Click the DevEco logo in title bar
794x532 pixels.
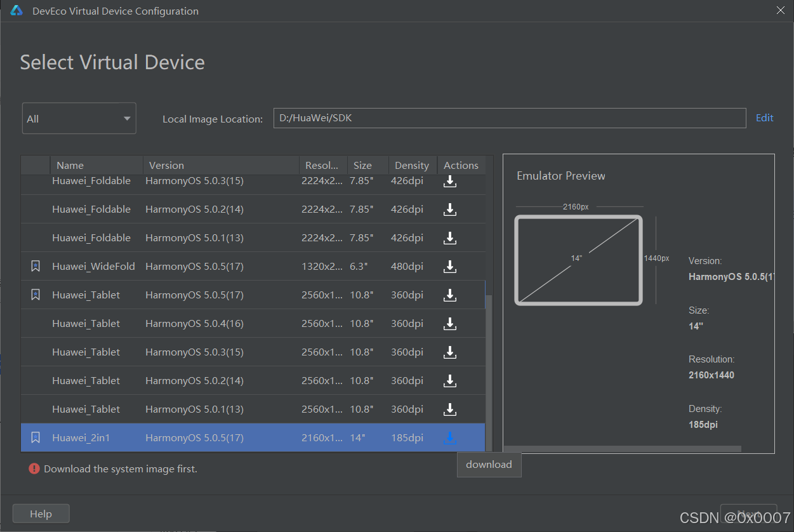pyautogui.click(x=17, y=11)
